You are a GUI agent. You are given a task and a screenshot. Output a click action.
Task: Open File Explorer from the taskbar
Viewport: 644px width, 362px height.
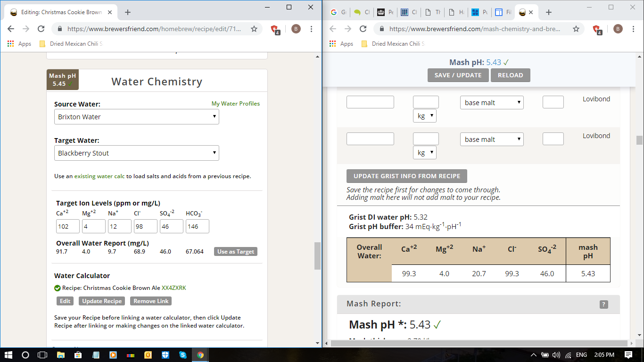tap(61, 355)
